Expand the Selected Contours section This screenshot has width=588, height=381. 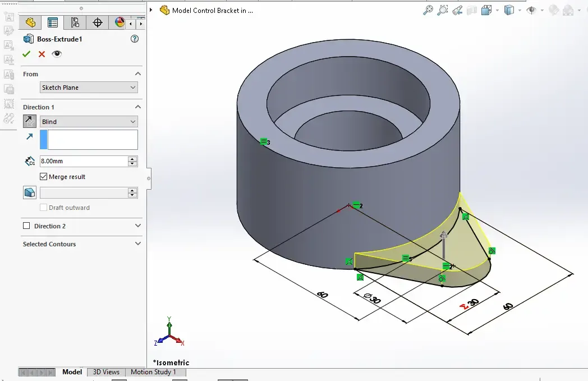click(x=138, y=244)
